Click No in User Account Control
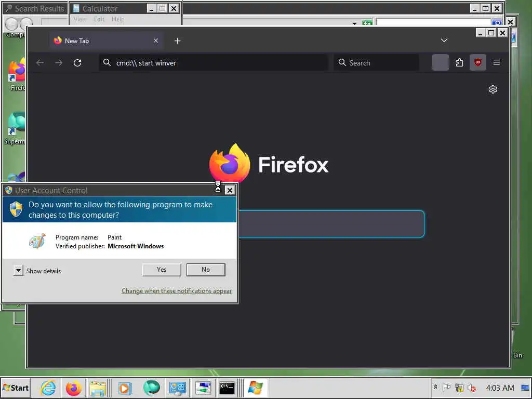Viewport: 532px width, 399px height. pyautogui.click(x=206, y=270)
